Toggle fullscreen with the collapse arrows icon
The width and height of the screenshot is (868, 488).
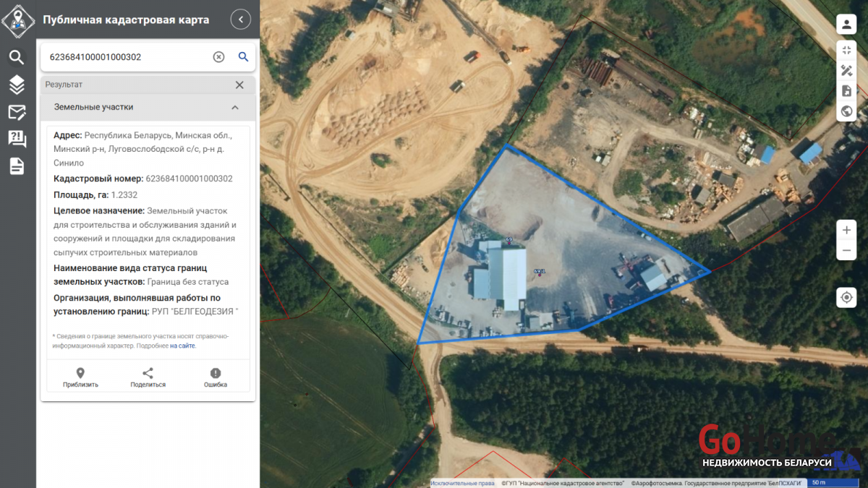click(x=846, y=50)
